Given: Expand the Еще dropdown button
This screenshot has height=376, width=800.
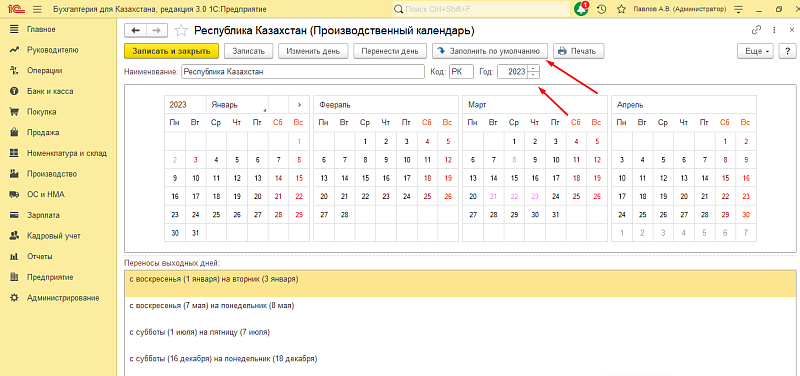Looking at the screenshot, I should pos(755,51).
